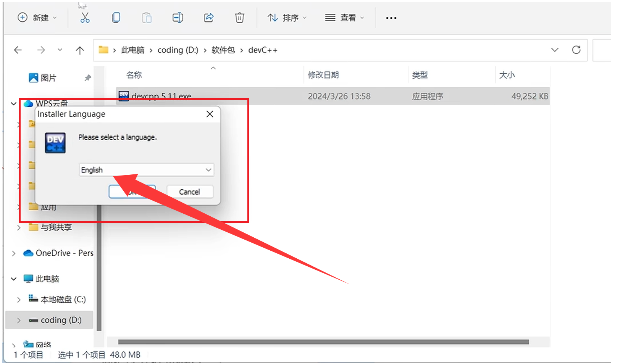This screenshot has width=623, height=364.
Task: Close the Installer Language dialog
Action: pyautogui.click(x=210, y=114)
